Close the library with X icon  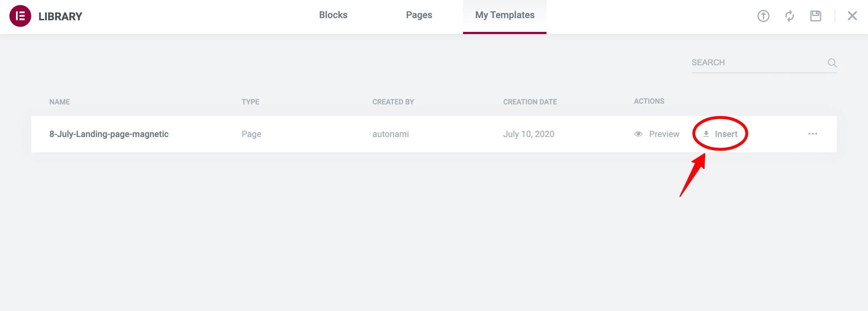click(852, 16)
